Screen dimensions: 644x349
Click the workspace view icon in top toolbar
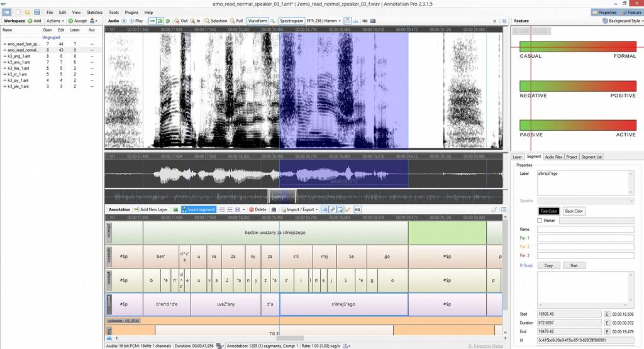click(x=7, y=13)
